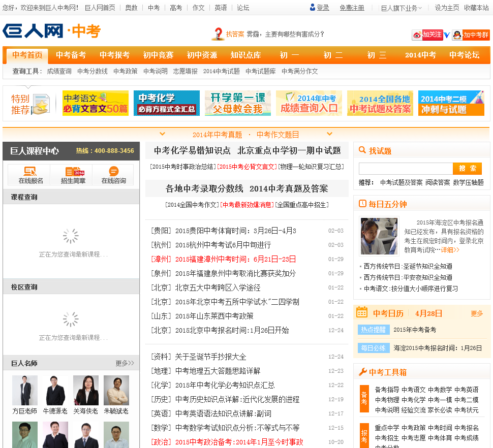Switch to 中考首页 tab

coord(27,55)
